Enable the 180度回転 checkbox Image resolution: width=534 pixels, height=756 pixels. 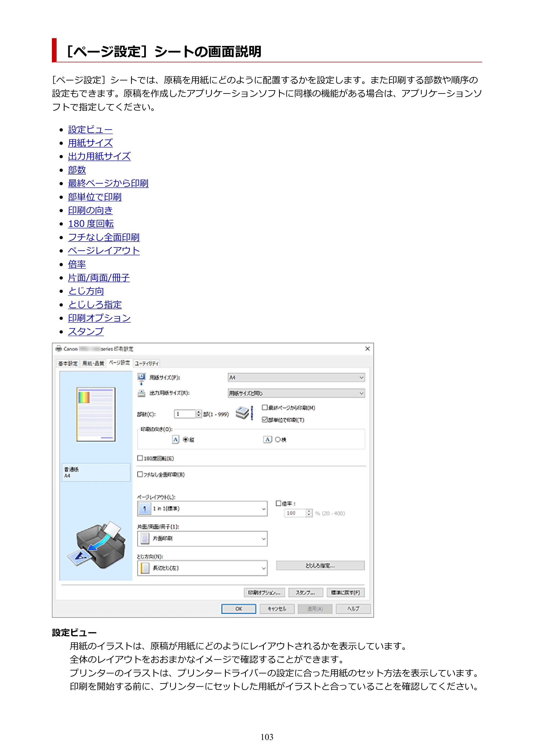click(140, 458)
